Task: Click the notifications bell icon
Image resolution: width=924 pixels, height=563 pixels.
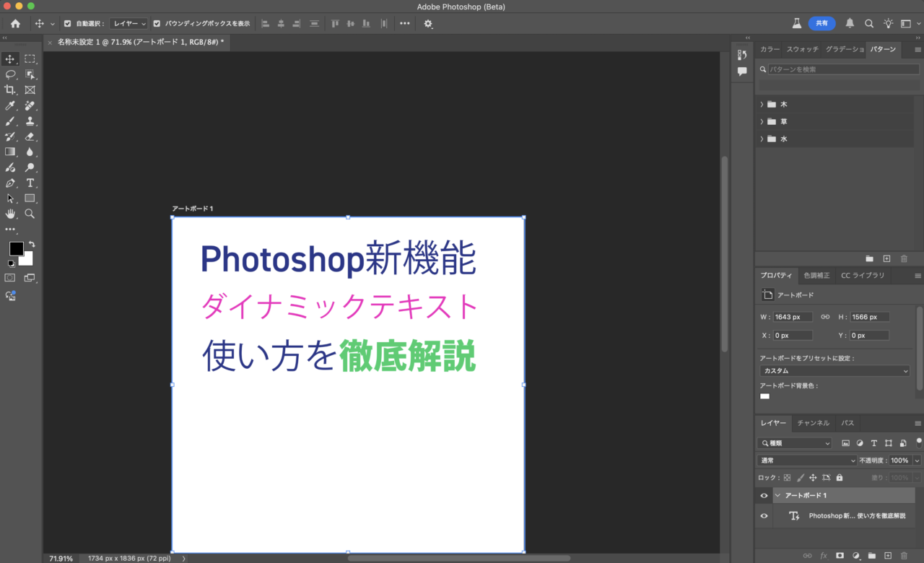Action: [850, 23]
